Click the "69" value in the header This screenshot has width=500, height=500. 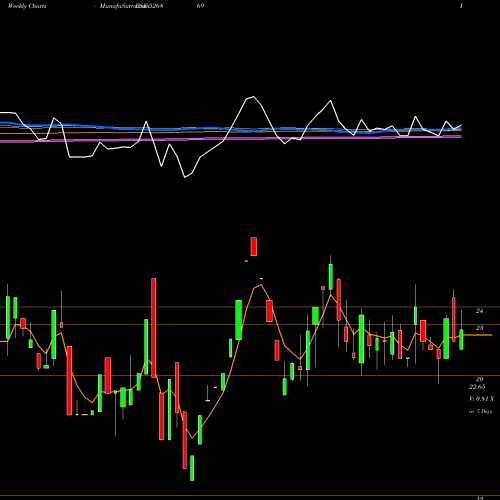(x=200, y=6)
